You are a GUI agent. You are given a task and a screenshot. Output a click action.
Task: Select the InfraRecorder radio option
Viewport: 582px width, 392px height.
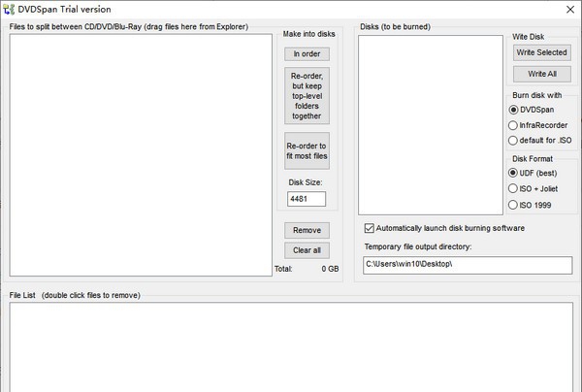point(513,125)
